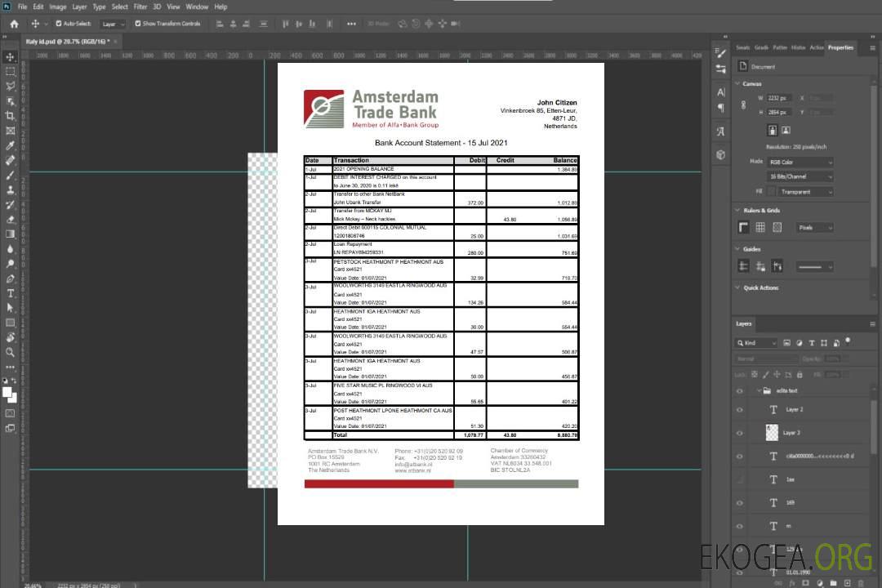Viewport: 882px width, 588px height.
Task: Open the three-dots align options
Action: point(351,24)
